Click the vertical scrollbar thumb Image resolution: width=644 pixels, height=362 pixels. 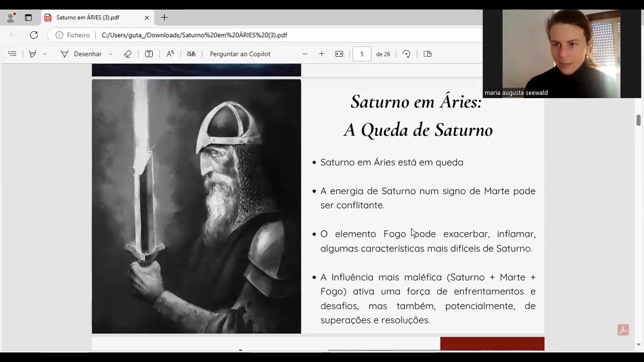coord(638,120)
